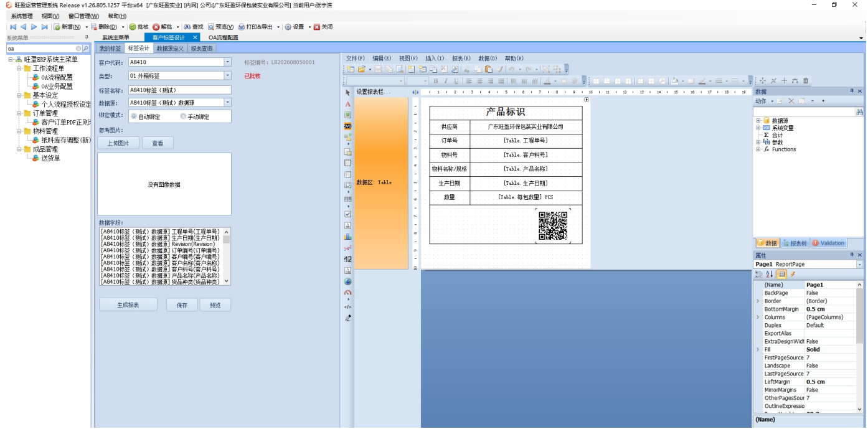Select the bar chart object tool
Screen dimensions: 868x429
(348, 237)
